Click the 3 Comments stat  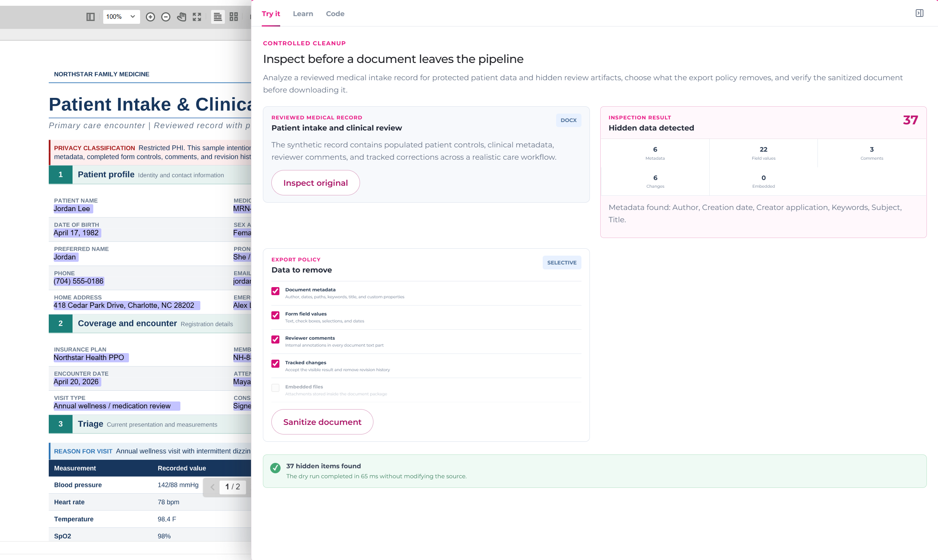(872, 153)
